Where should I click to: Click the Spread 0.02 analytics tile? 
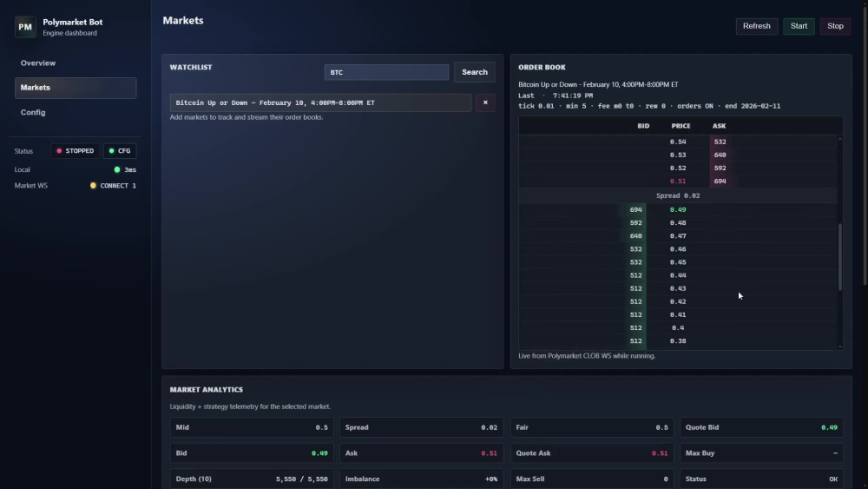click(x=421, y=427)
